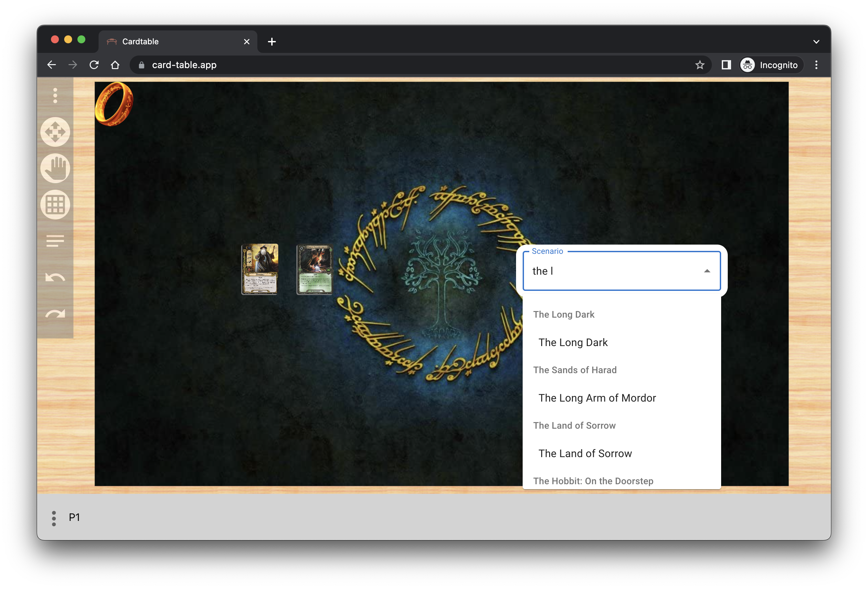Click The Sands of Harad group header
Image resolution: width=868 pixels, height=589 pixels.
(x=575, y=370)
